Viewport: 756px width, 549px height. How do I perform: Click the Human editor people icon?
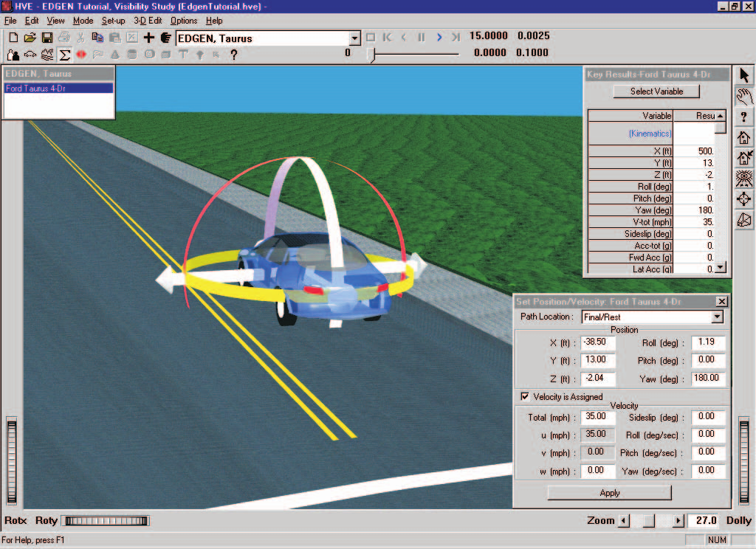[13, 55]
